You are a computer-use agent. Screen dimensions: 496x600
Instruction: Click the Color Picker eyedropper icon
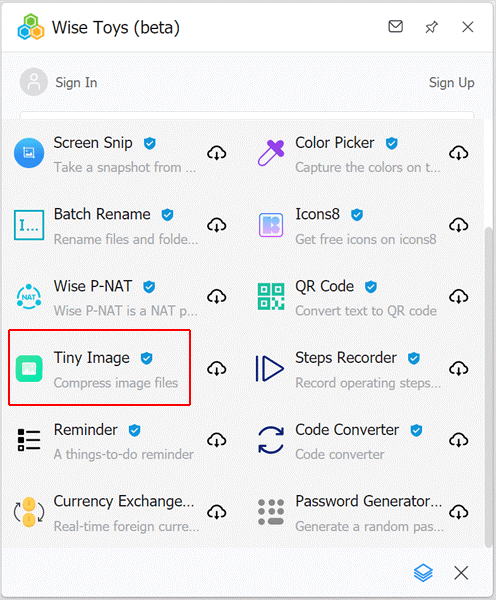pos(271,153)
